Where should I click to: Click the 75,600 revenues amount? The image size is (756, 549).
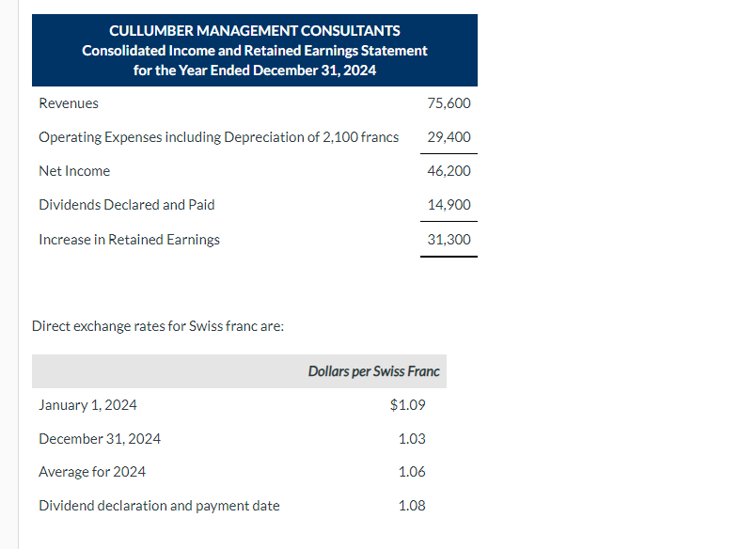coord(449,103)
